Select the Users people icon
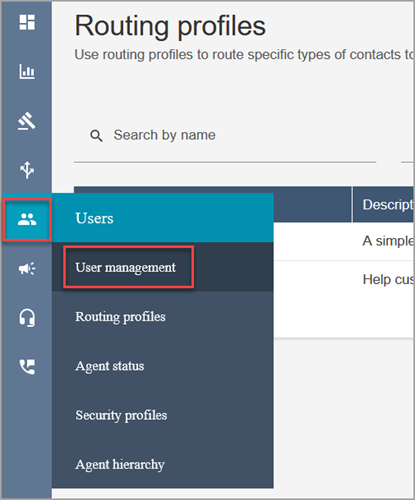The width and height of the screenshot is (415, 500). [x=27, y=219]
